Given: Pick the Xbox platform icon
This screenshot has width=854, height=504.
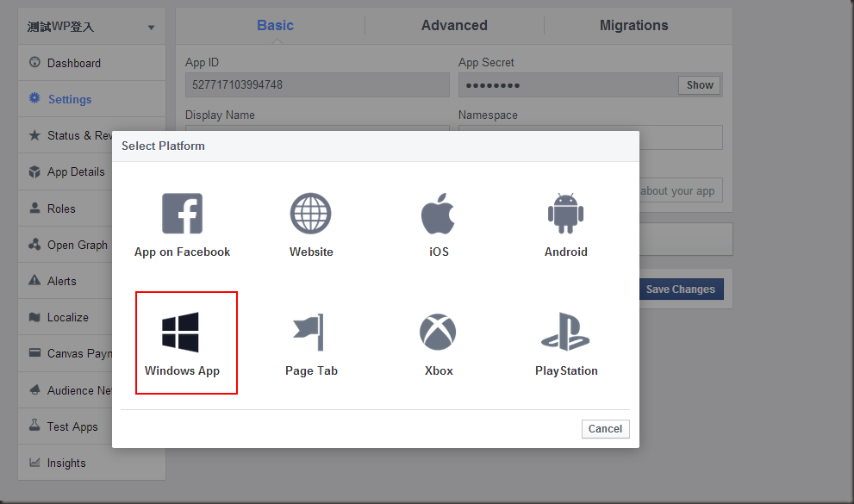Looking at the screenshot, I should click(438, 332).
